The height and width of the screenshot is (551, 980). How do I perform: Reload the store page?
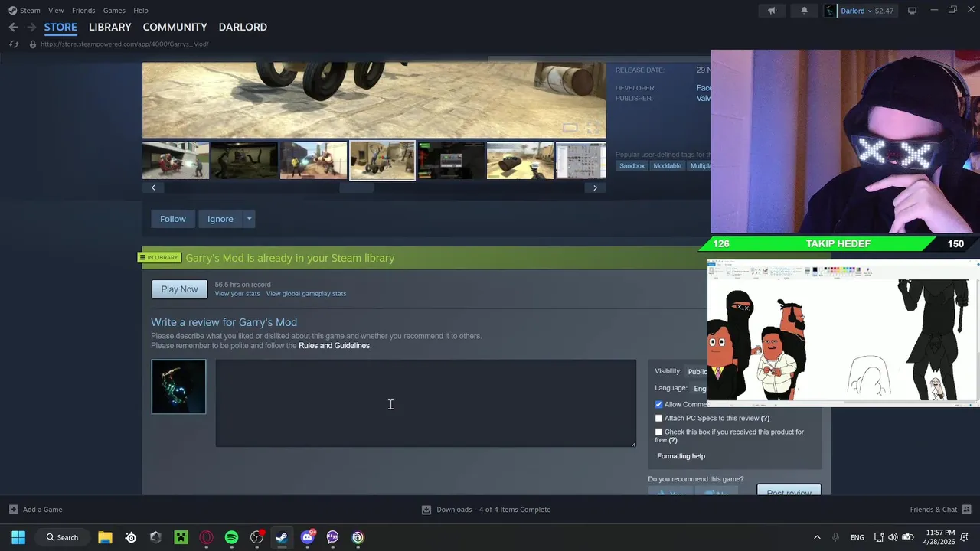14,44
